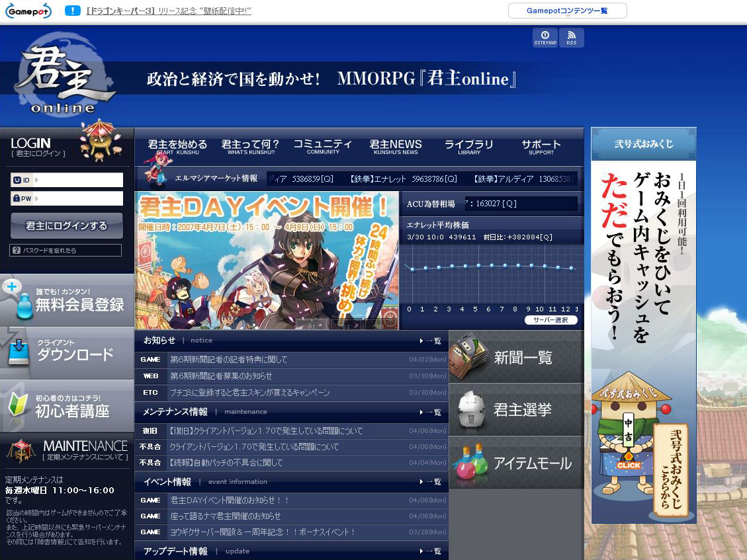
Task: Click パスワードを忘れたら link
Action: coord(66,250)
